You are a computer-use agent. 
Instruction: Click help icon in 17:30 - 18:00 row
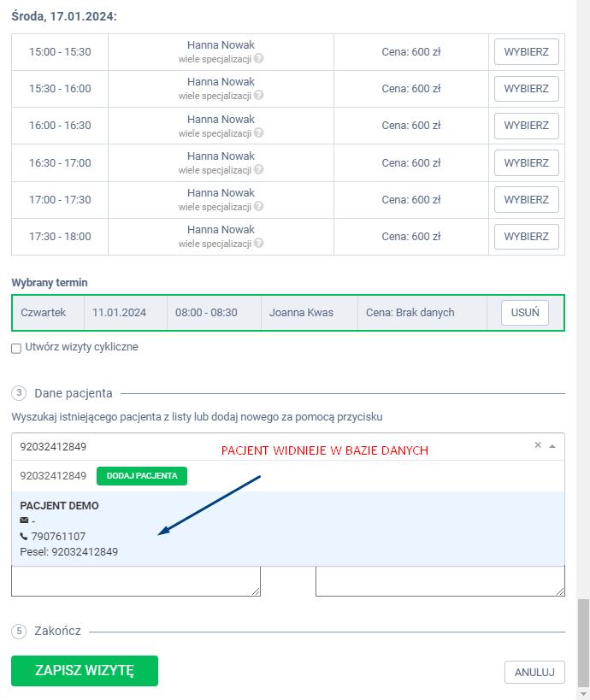pos(258,243)
